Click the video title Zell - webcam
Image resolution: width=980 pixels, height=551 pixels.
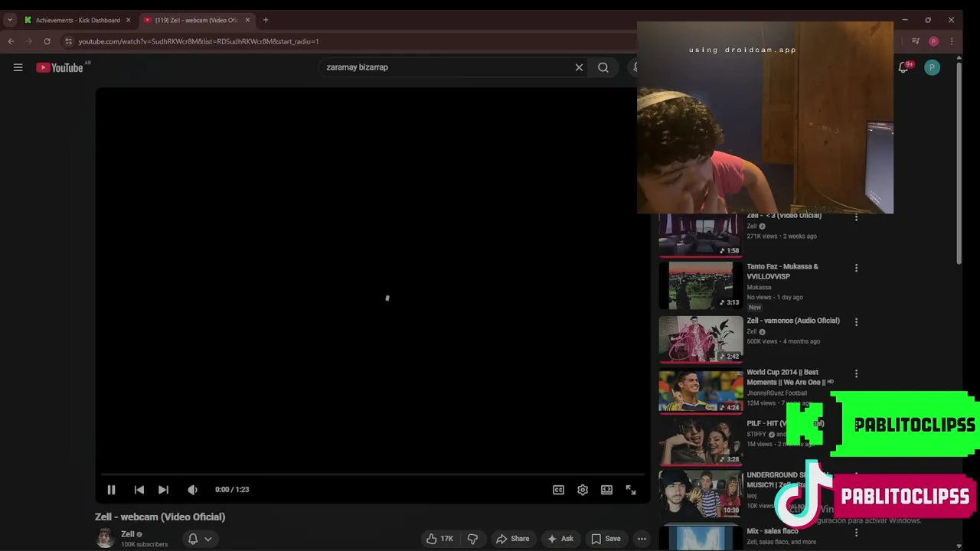point(160,517)
